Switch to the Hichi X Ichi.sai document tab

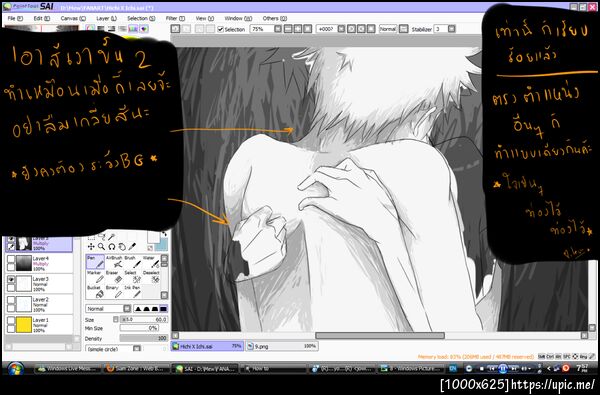click(207, 346)
